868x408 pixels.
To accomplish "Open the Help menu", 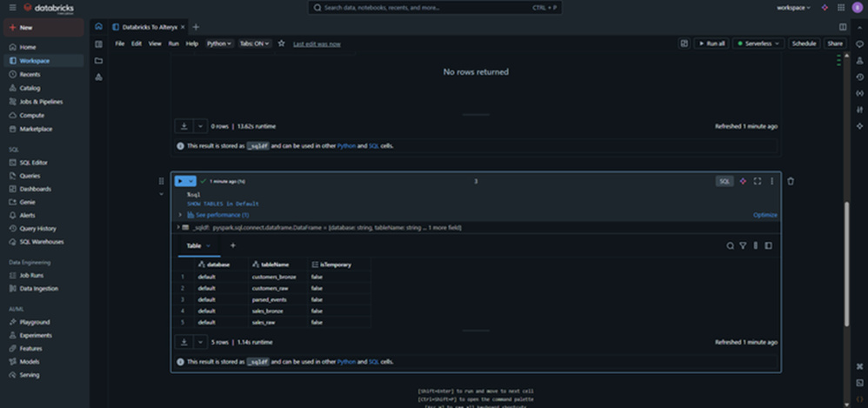I will coord(191,43).
